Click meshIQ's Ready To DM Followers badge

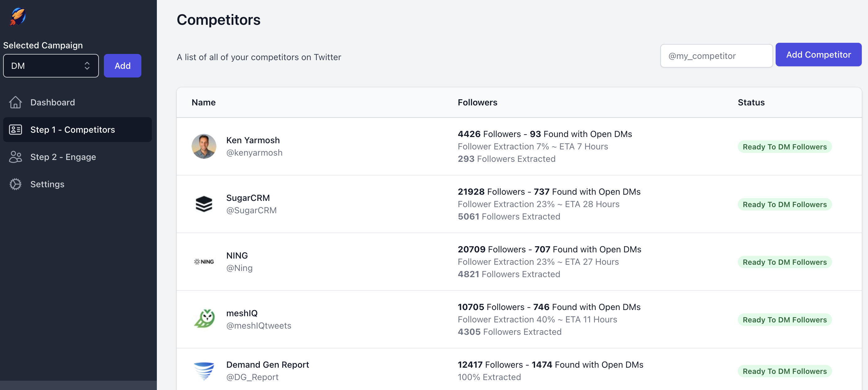(784, 320)
